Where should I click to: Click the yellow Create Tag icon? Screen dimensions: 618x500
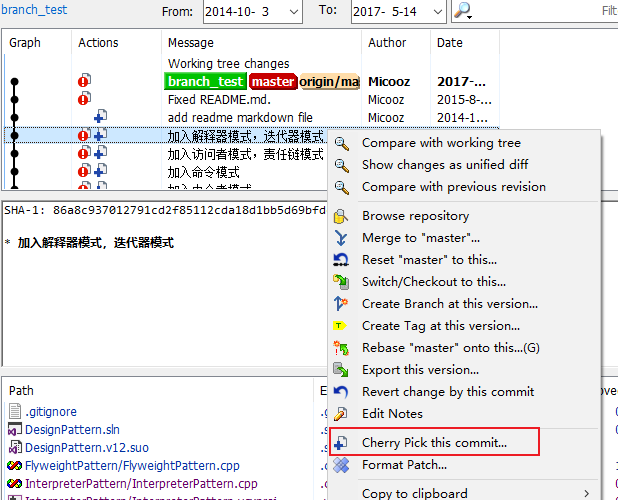[339, 326]
